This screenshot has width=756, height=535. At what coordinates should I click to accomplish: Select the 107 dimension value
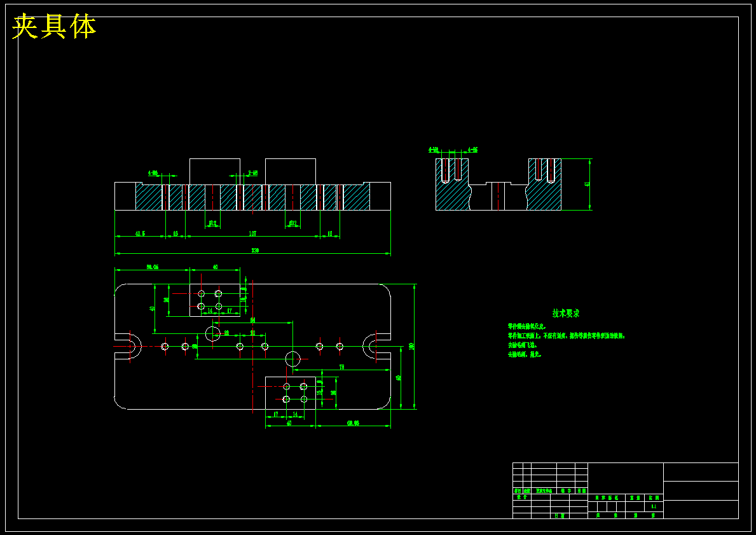[252, 233]
